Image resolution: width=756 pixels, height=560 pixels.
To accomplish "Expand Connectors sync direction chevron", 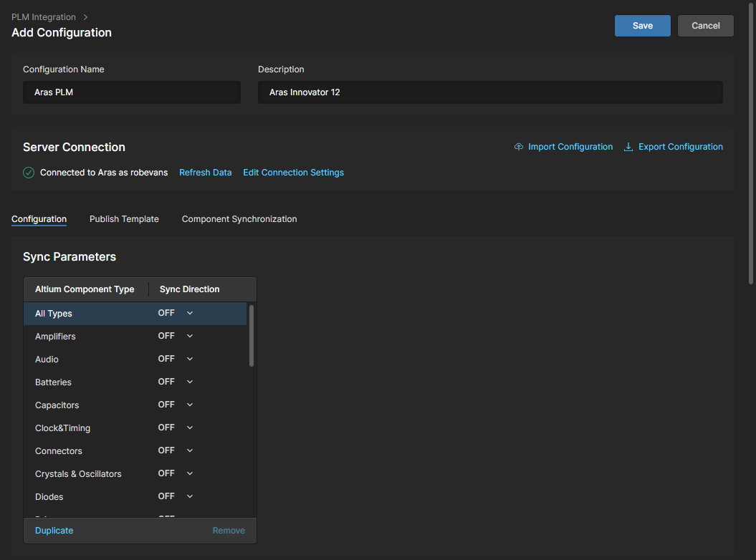I will 190,450.
